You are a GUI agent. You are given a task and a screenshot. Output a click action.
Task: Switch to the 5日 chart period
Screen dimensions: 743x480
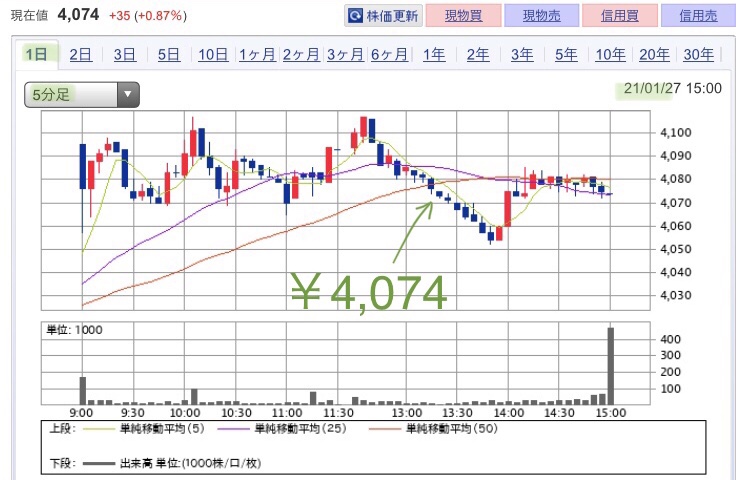click(169, 55)
